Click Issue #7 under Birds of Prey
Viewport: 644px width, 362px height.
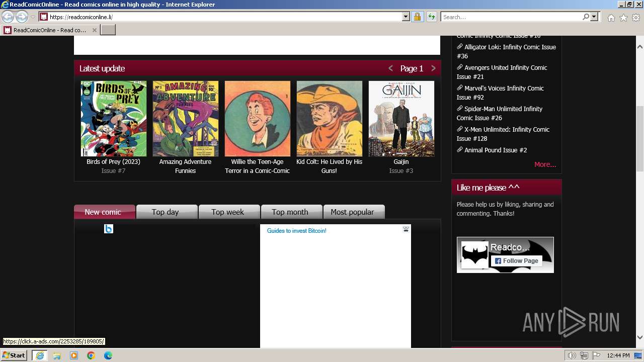pyautogui.click(x=113, y=171)
